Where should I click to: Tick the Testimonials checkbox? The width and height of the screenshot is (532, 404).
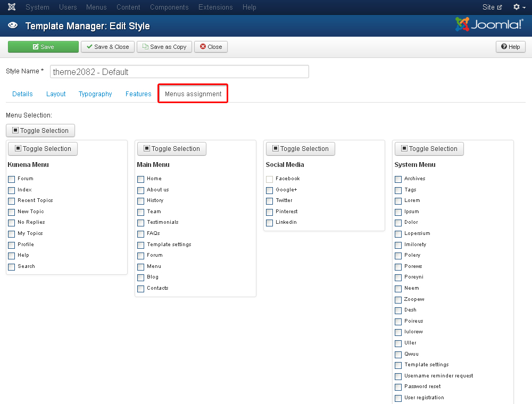pos(141,223)
